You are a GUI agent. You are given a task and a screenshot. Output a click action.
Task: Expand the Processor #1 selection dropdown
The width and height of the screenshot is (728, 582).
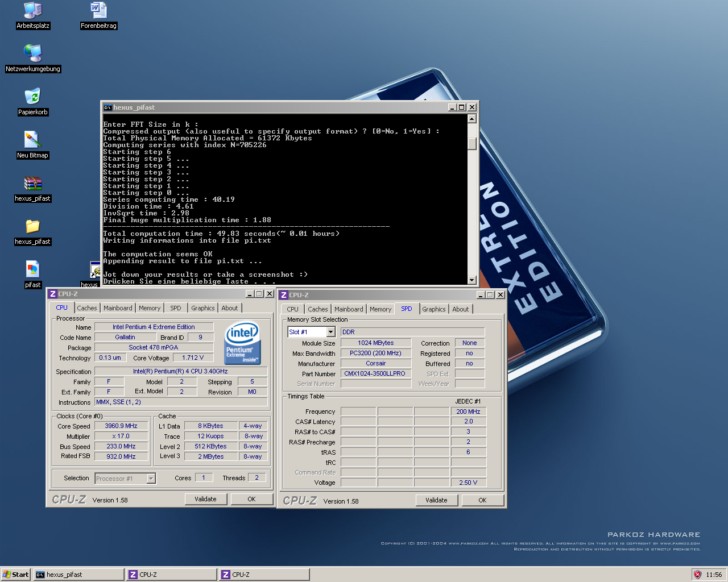point(151,479)
